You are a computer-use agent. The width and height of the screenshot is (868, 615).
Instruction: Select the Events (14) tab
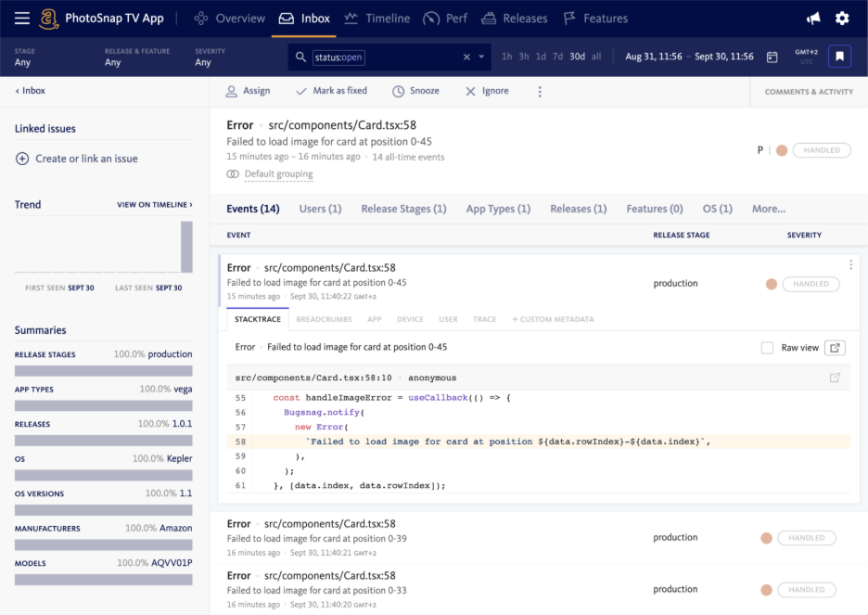coord(253,209)
